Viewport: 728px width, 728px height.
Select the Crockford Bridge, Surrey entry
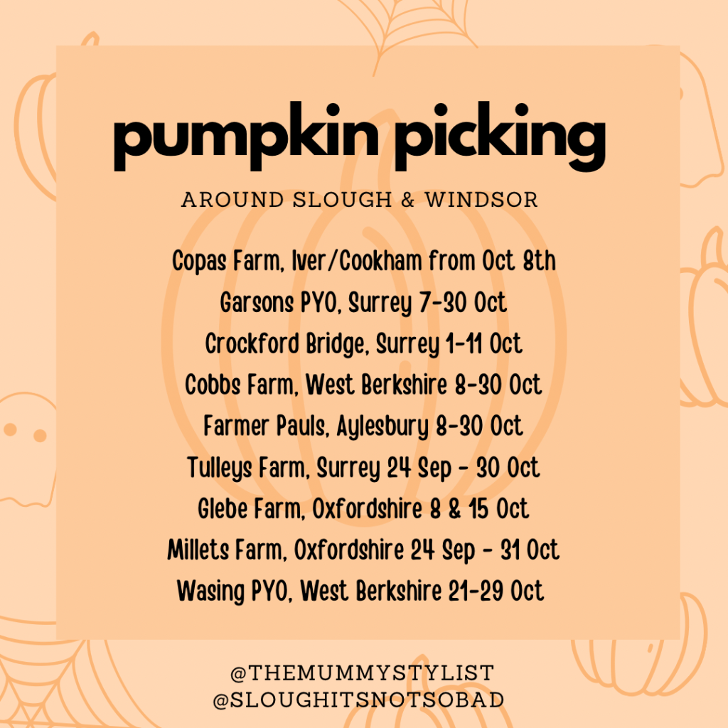[363, 344]
